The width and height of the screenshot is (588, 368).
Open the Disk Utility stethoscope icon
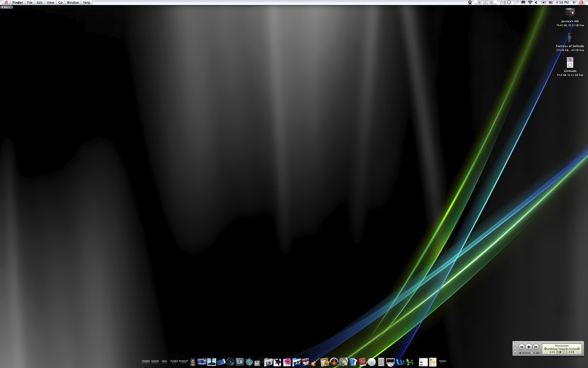coord(259,362)
